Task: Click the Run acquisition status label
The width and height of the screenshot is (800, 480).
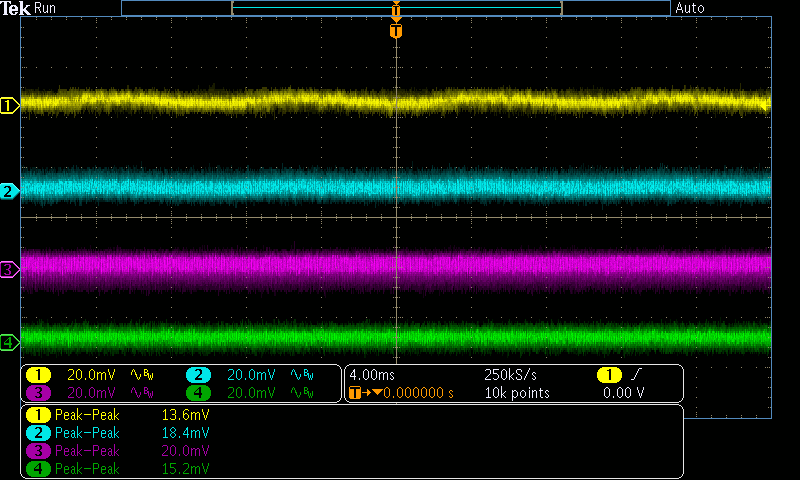Action: pyautogui.click(x=46, y=8)
